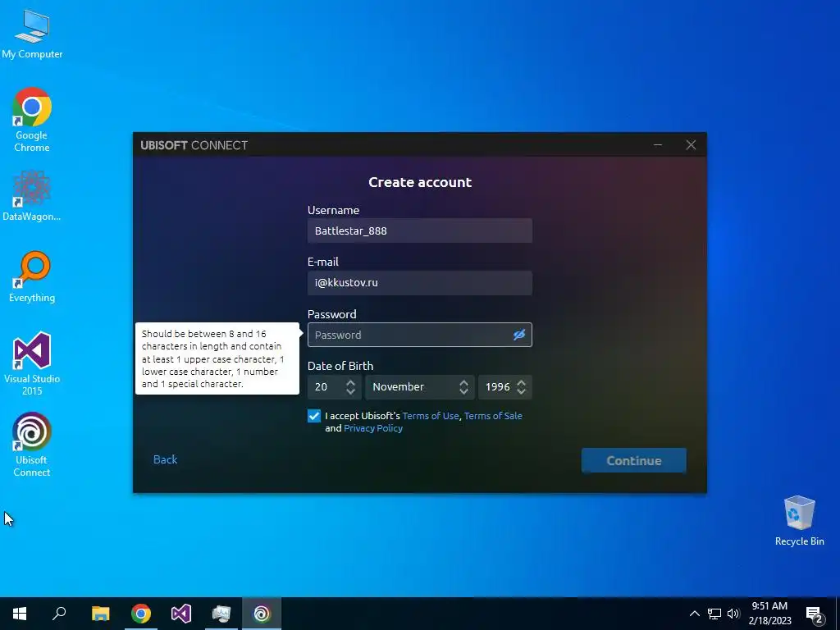Click the Create account heading
The height and width of the screenshot is (630, 840).
[420, 182]
